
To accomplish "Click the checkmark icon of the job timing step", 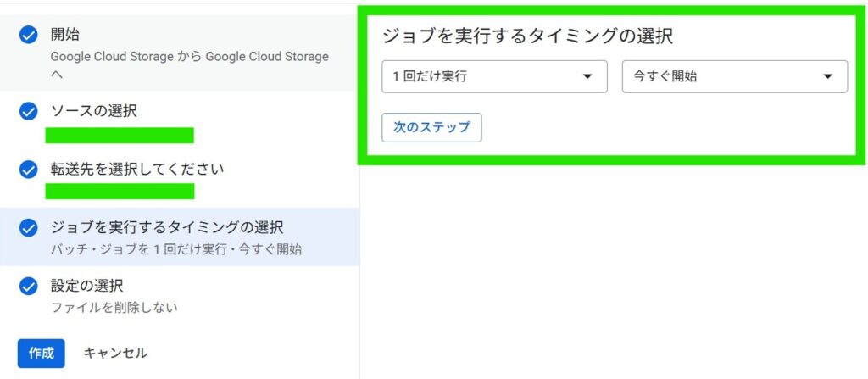I will point(28,227).
